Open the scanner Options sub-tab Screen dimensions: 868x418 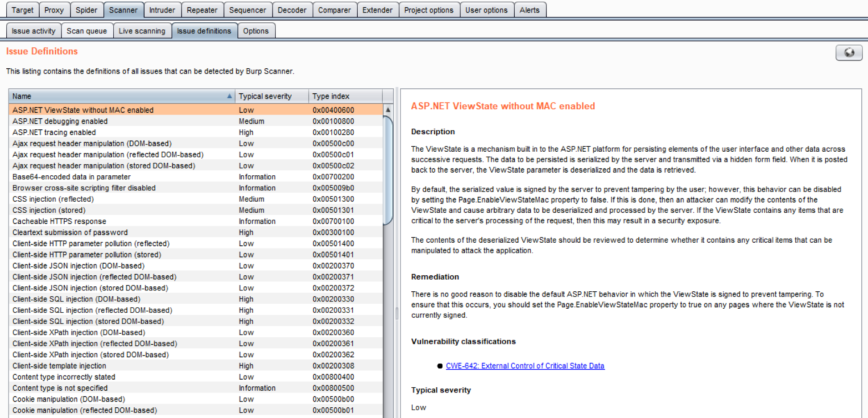tap(256, 31)
